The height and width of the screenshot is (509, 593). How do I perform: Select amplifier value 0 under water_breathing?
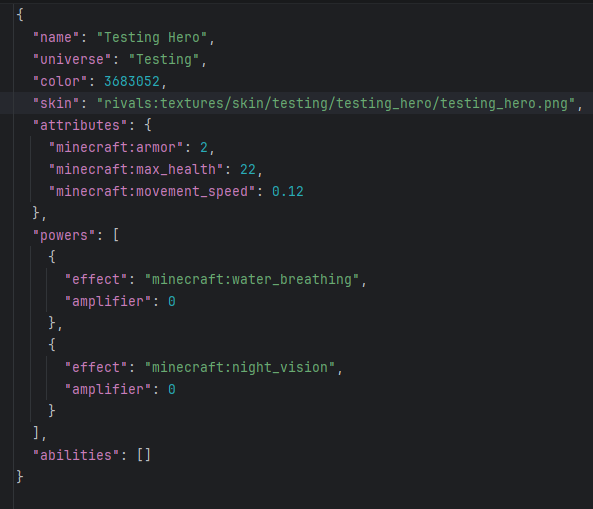tap(172, 301)
